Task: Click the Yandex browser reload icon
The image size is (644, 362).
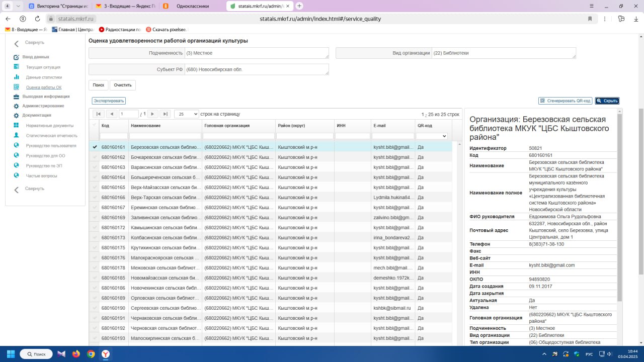Action: click(x=37, y=19)
